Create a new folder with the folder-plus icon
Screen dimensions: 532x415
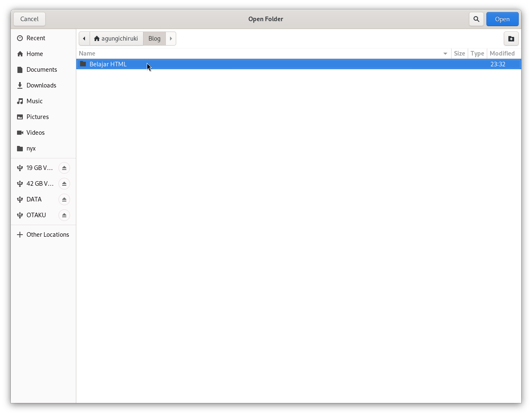tap(511, 39)
